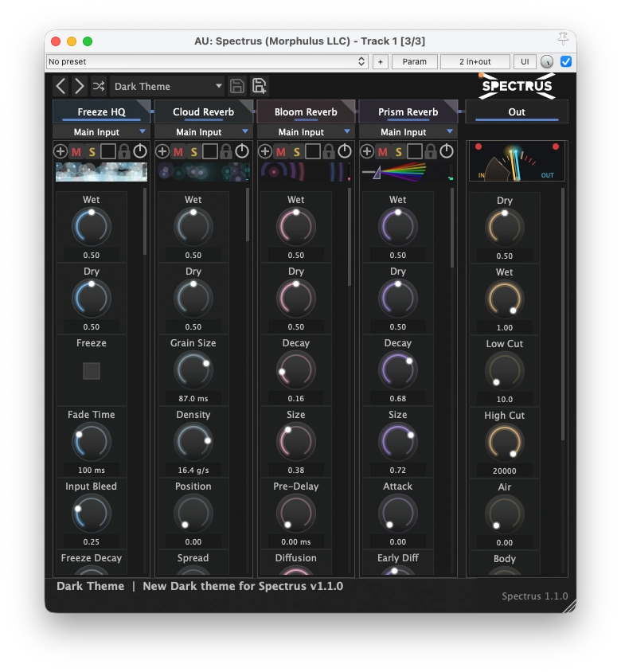Solo the Cloud Reverb module
The width and height of the screenshot is (621, 672).
(193, 152)
